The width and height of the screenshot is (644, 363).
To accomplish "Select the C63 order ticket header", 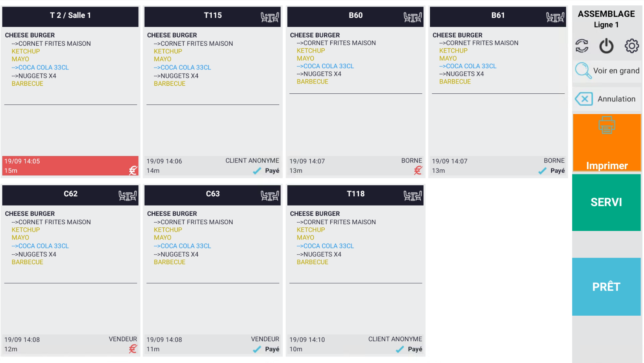I will pos(213,194).
